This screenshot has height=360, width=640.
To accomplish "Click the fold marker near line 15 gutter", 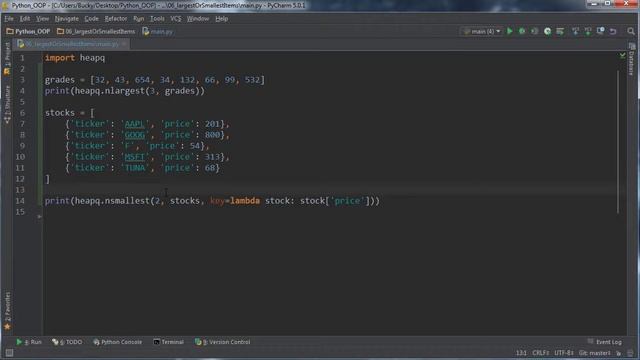I will (40, 216).
